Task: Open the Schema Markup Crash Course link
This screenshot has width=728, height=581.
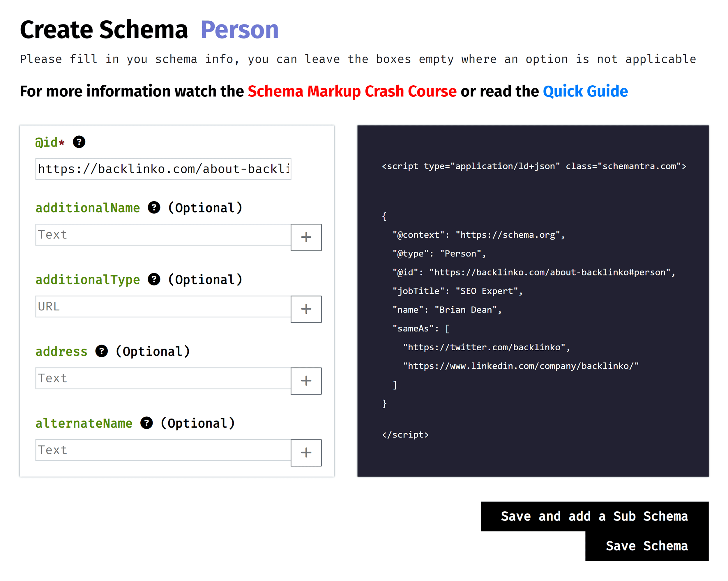Action: pos(352,91)
